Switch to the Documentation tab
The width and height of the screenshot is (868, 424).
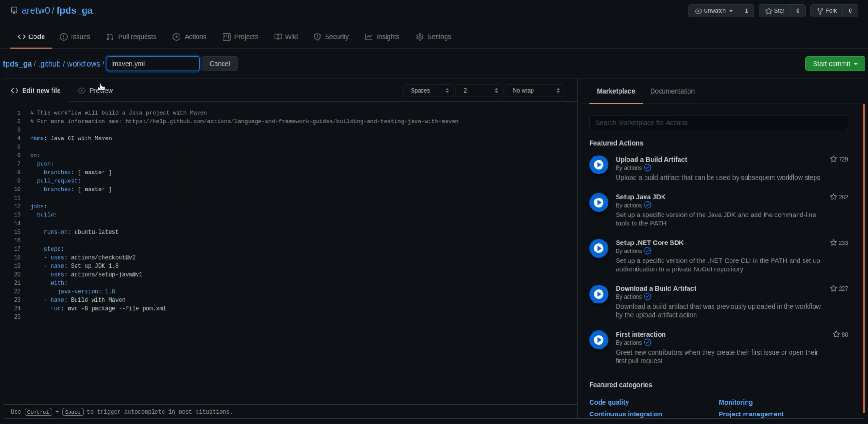tap(672, 91)
